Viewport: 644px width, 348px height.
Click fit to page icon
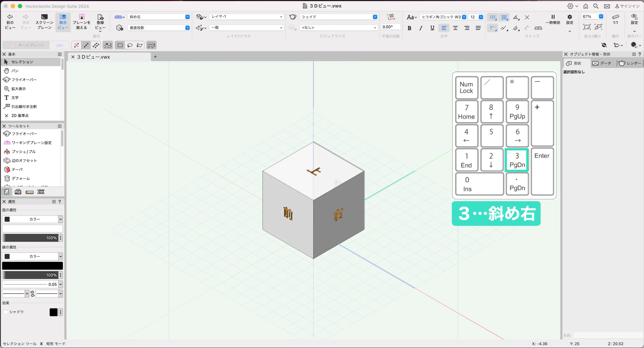pos(587,27)
